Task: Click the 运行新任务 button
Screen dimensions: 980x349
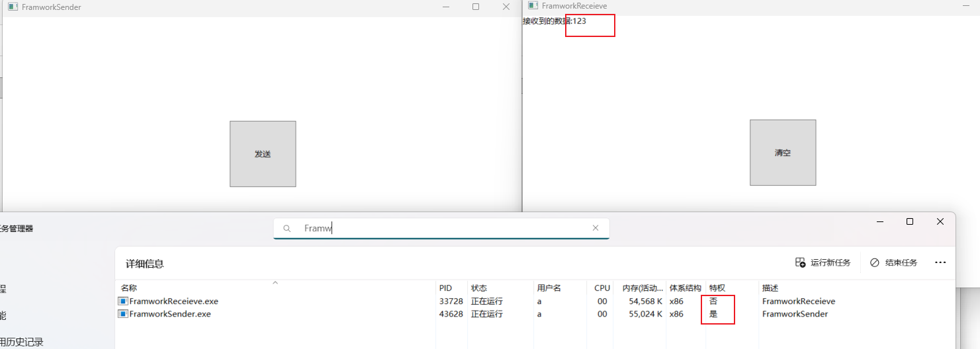Action: pyautogui.click(x=823, y=262)
